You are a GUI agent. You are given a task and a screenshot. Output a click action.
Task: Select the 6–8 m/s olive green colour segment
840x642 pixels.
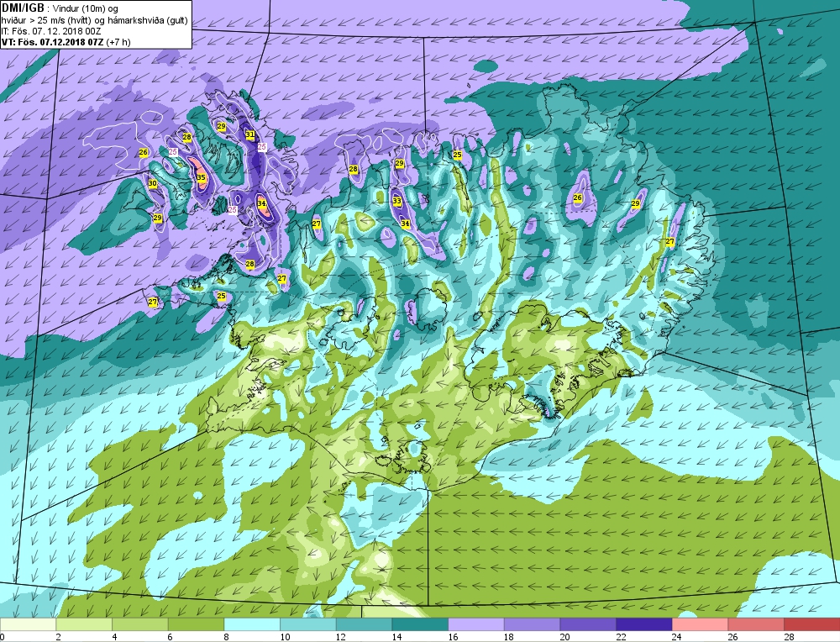click(x=196, y=624)
